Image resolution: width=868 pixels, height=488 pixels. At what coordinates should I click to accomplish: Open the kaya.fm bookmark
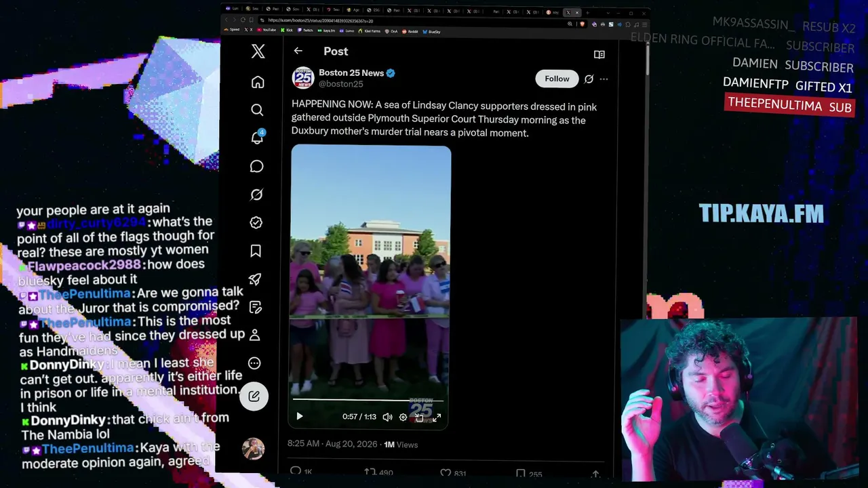click(326, 31)
